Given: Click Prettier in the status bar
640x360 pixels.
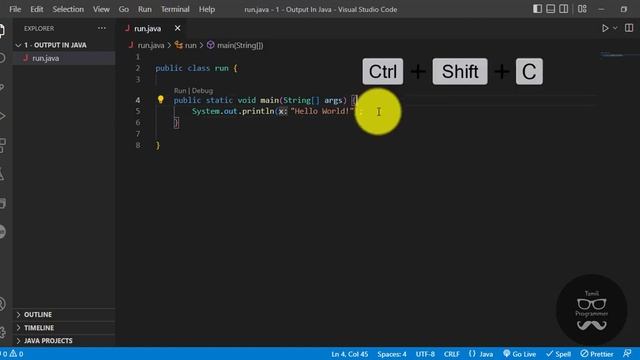Looking at the screenshot, I should pos(597,354).
